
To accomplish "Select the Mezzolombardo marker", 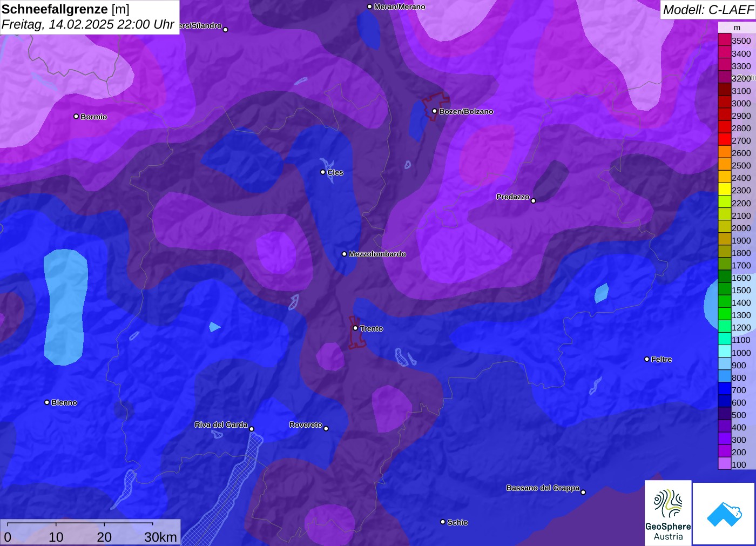I will click(x=344, y=254).
